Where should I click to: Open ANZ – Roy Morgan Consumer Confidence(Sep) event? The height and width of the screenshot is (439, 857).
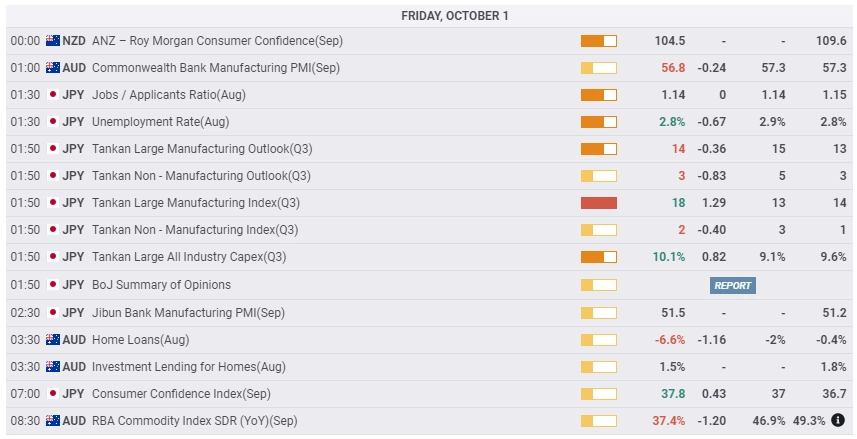click(217, 40)
